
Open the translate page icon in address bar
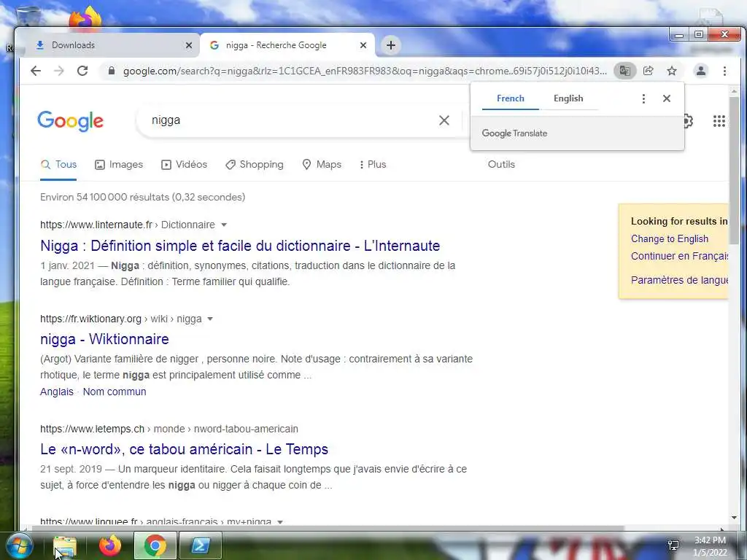coord(624,71)
